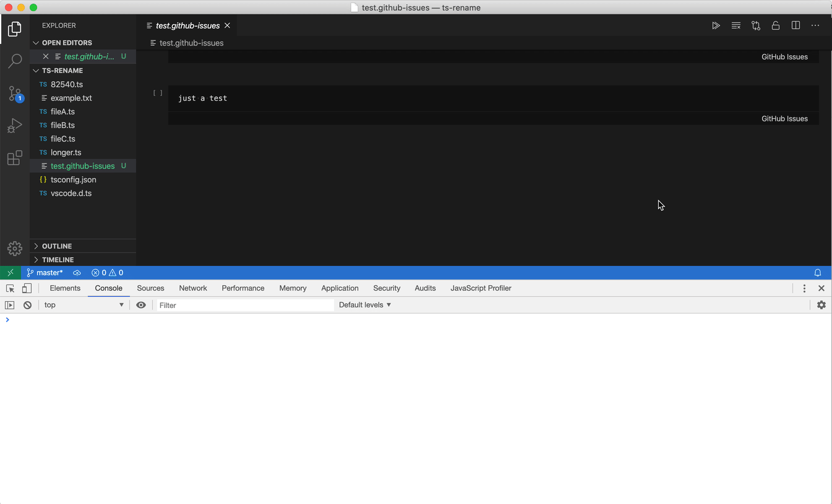
Task: Click the 'just a test' cell editor
Action: tap(493, 98)
